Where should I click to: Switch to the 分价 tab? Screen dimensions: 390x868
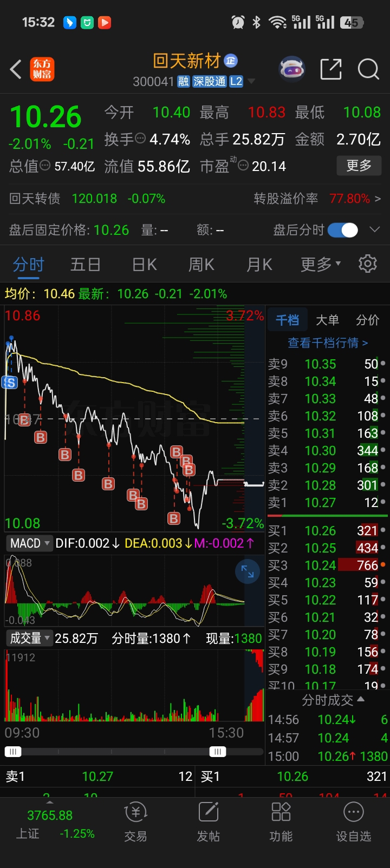coord(367,320)
